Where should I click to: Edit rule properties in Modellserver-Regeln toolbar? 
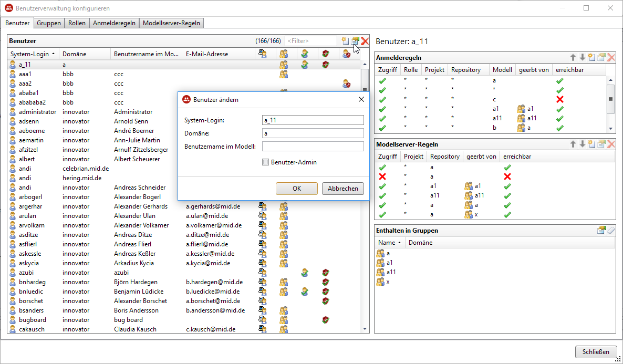[x=601, y=144]
